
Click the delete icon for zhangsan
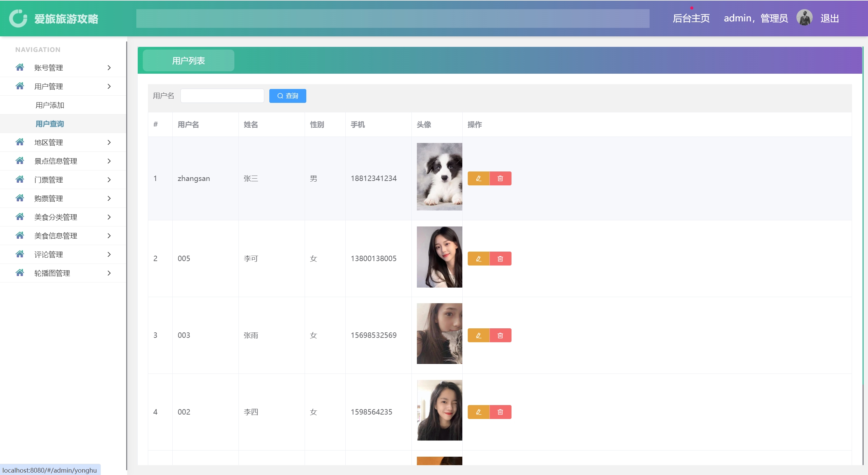pos(500,178)
